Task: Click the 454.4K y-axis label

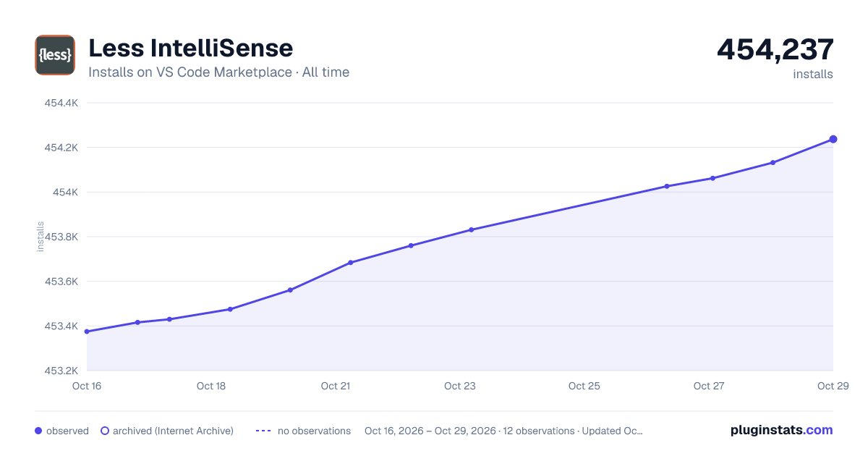Action: pos(61,103)
